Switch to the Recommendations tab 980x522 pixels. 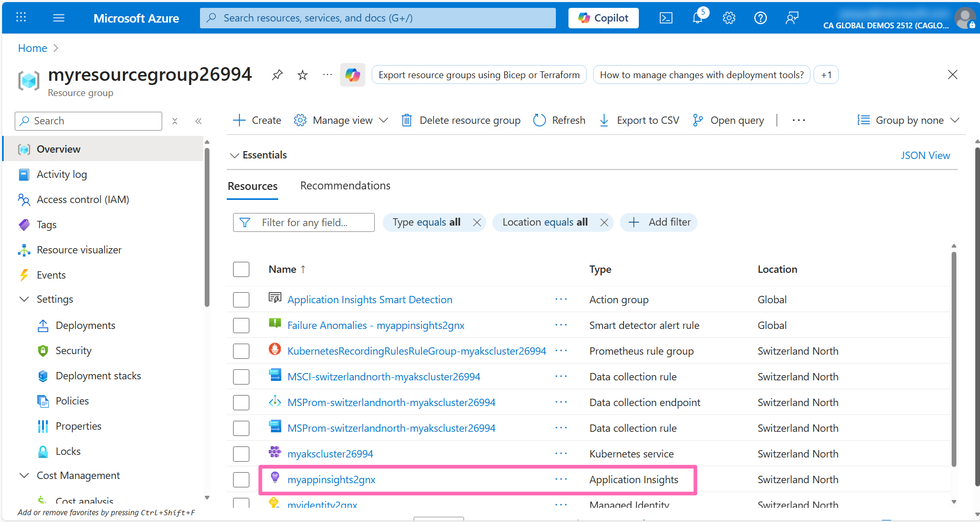click(x=345, y=185)
